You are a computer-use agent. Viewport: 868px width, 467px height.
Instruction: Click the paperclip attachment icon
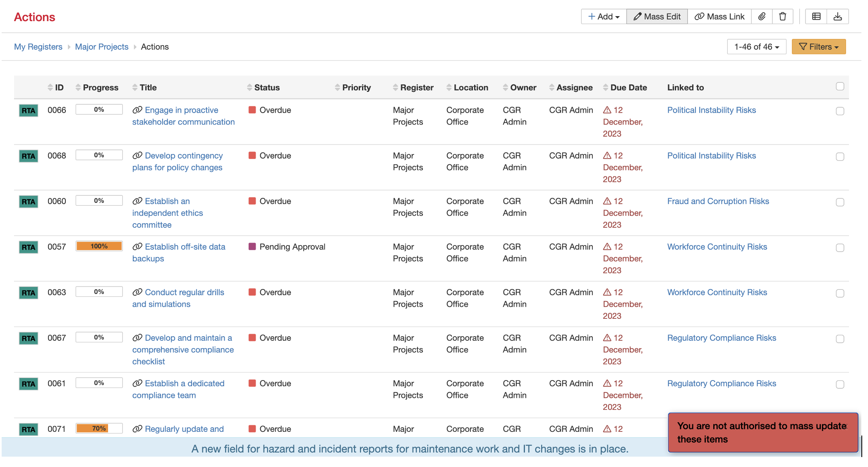762,17
